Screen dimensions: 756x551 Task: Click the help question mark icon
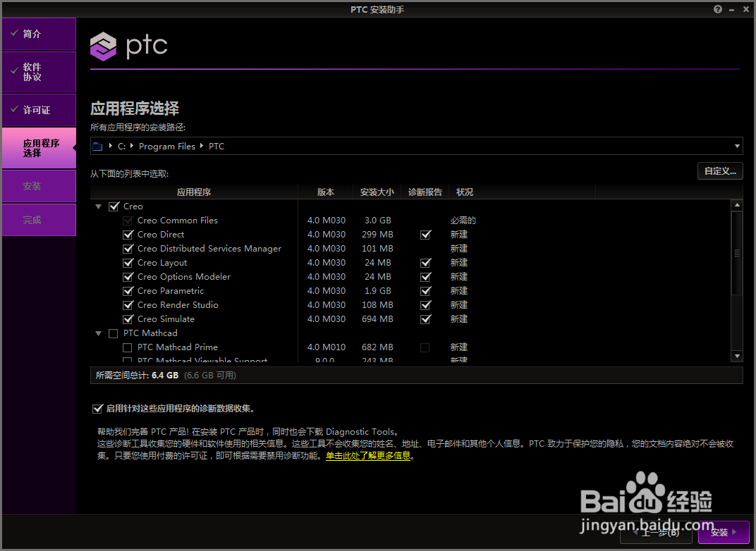pos(718,9)
